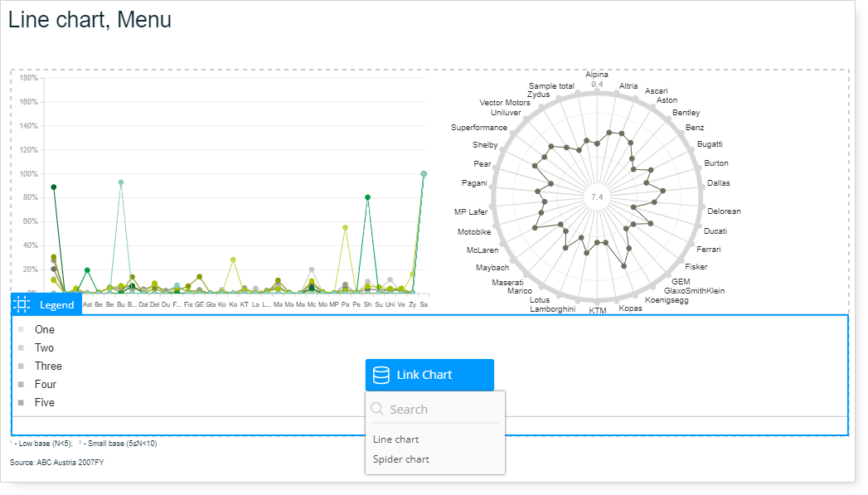This screenshot has height=495, width=868.
Task: Select legend entry Three
Action: (48, 366)
